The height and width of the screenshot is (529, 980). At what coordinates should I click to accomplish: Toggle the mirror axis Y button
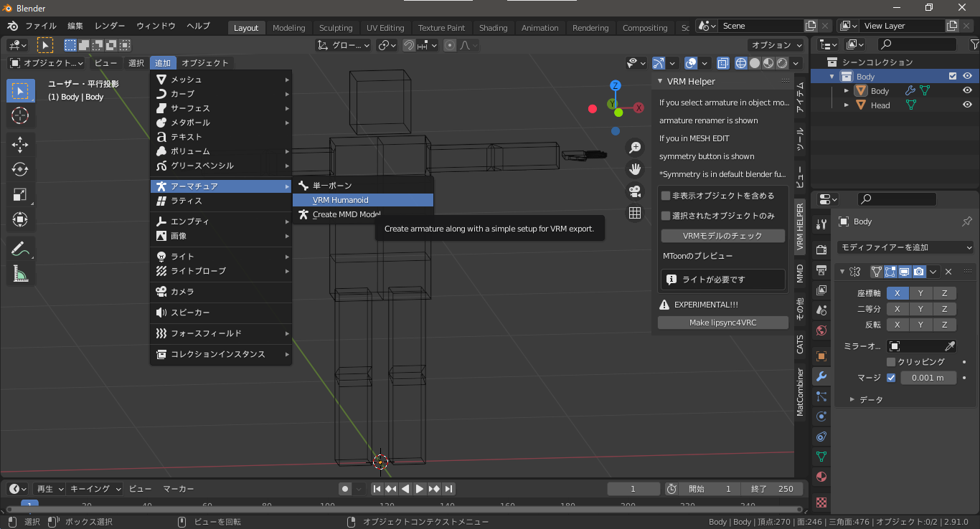click(920, 293)
